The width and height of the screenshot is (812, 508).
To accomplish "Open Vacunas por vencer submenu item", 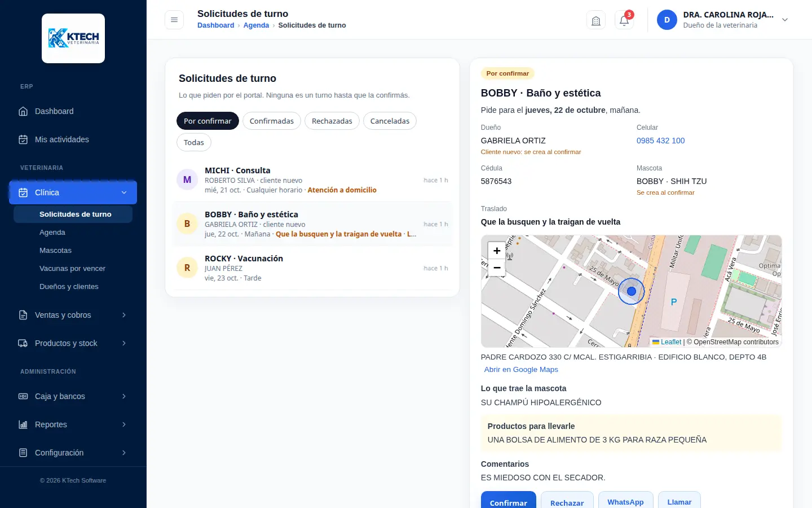I will 73,268.
